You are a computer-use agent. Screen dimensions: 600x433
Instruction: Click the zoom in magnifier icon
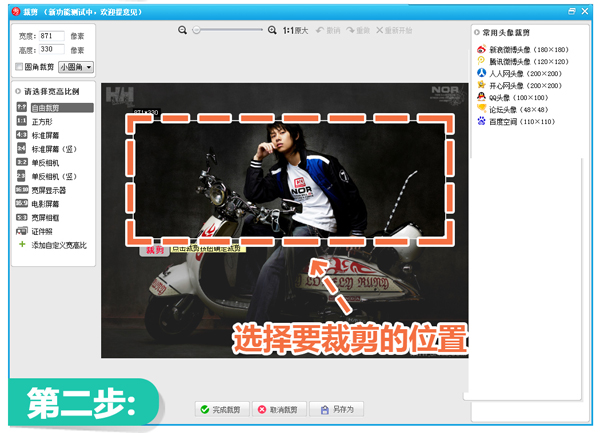[272, 31]
